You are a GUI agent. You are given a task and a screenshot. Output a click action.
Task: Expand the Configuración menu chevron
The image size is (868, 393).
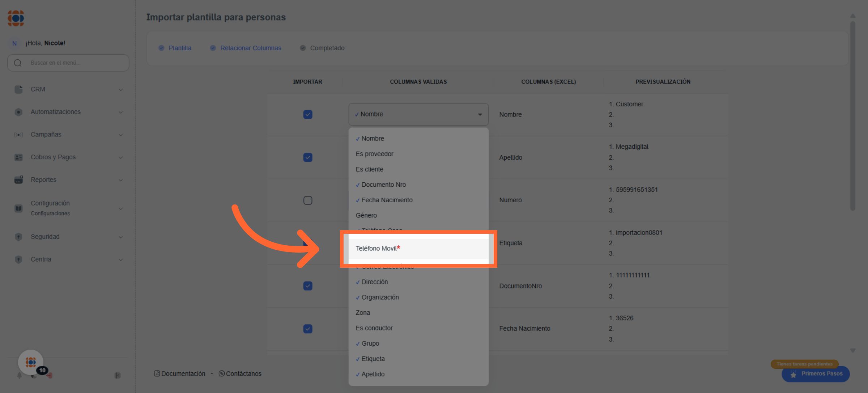pos(121,209)
